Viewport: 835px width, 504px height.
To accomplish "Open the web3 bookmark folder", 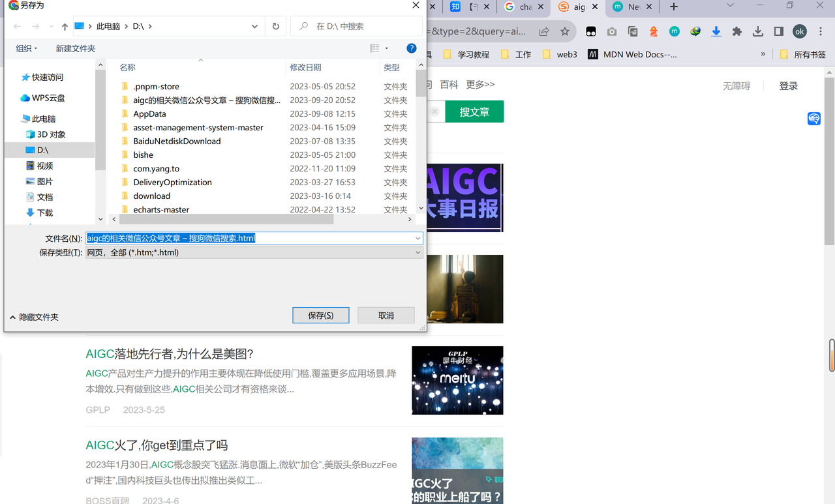I will point(560,55).
